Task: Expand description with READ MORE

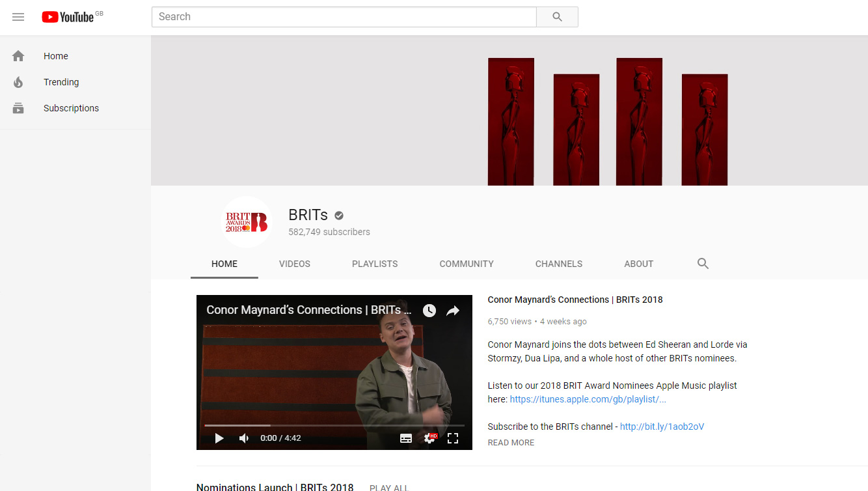Action: [511, 443]
